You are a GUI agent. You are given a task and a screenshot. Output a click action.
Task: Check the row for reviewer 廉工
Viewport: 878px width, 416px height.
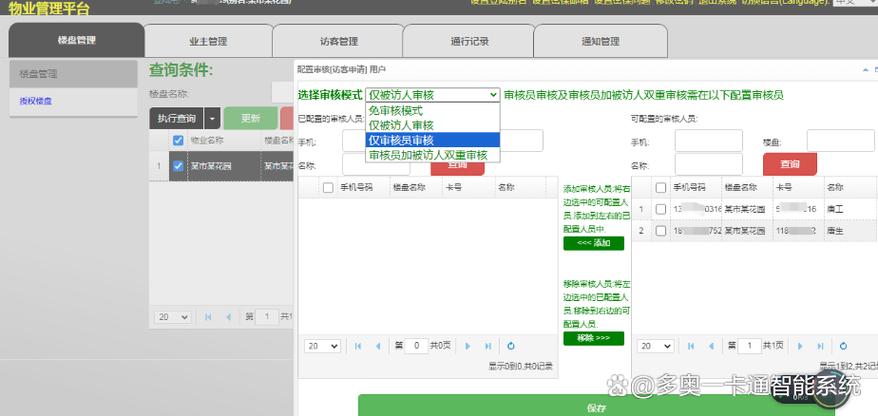661,209
